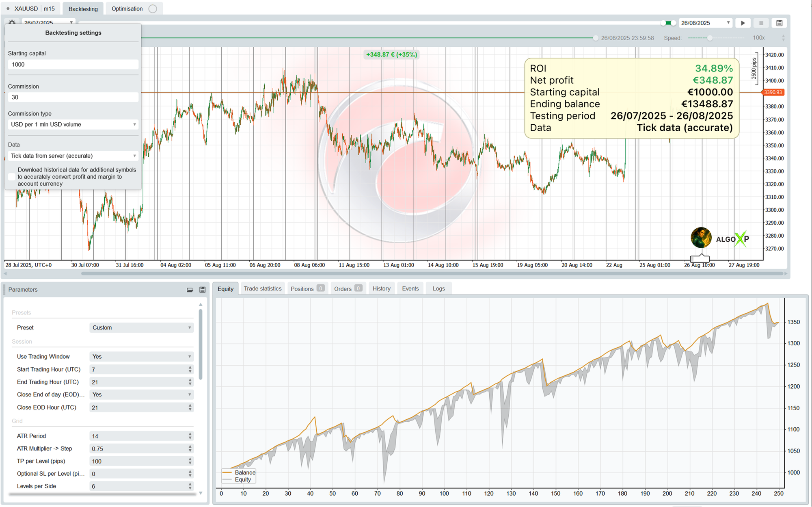The image size is (812, 507).
Task: Click the load parameters folder icon
Action: 190,290
